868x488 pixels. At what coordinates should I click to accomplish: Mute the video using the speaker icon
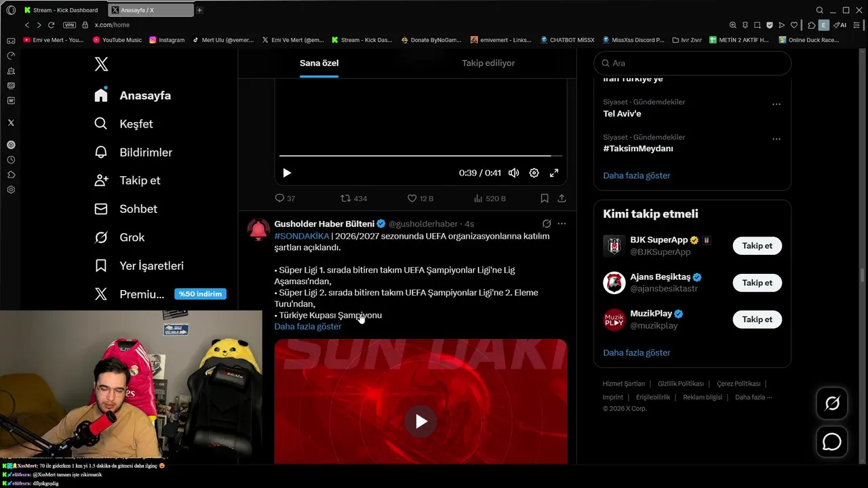coord(514,173)
